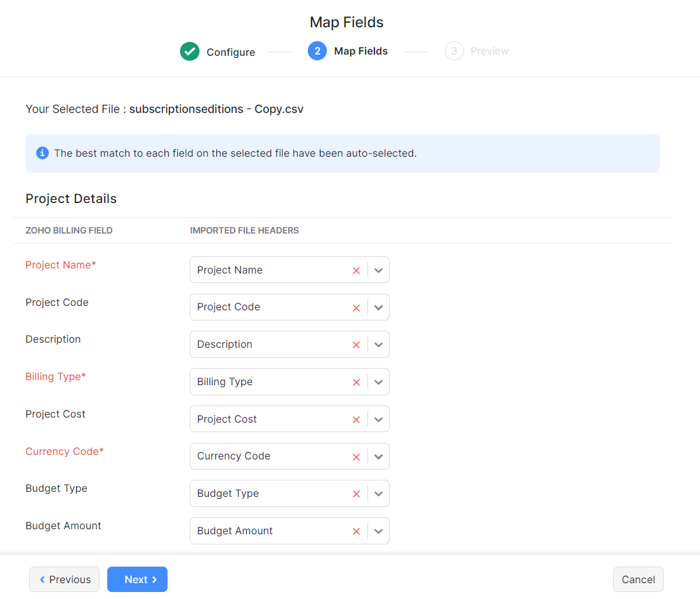The image size is (700, 599).
Task: Open the Budget Amount dropdown list
Action: [379, 531]
